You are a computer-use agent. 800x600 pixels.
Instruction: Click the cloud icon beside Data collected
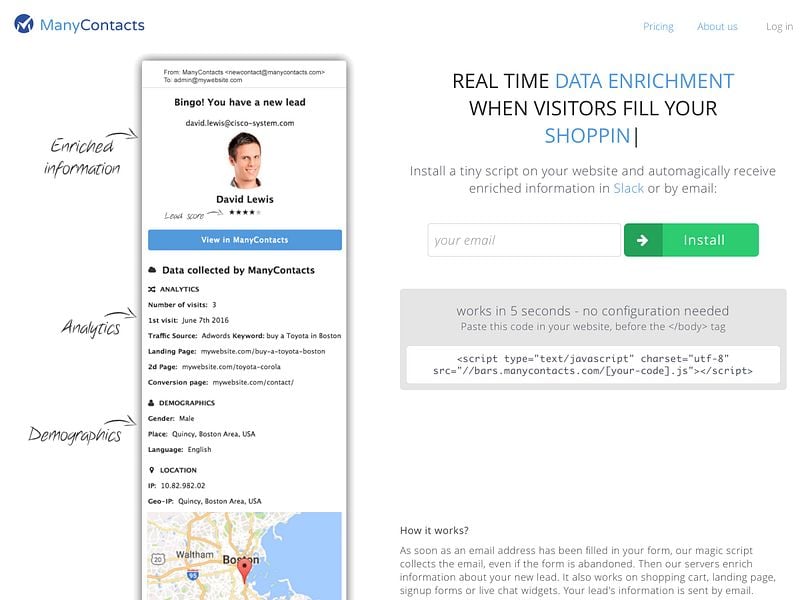point(152,270)
